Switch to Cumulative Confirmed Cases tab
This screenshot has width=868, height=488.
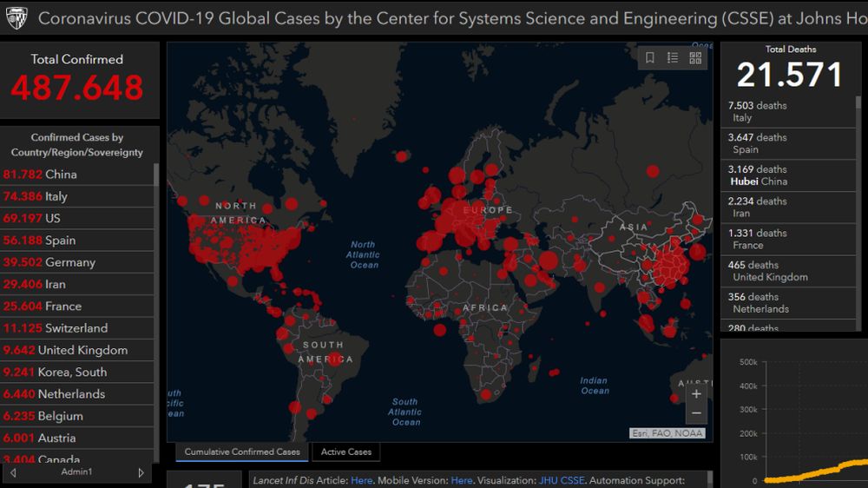[x=242, y=452]
